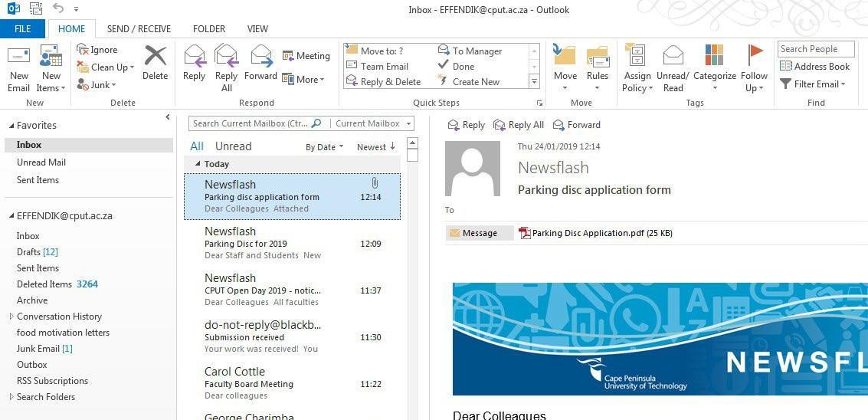Open the New Items menu
The image size is (868, 420).
point(51,69)
